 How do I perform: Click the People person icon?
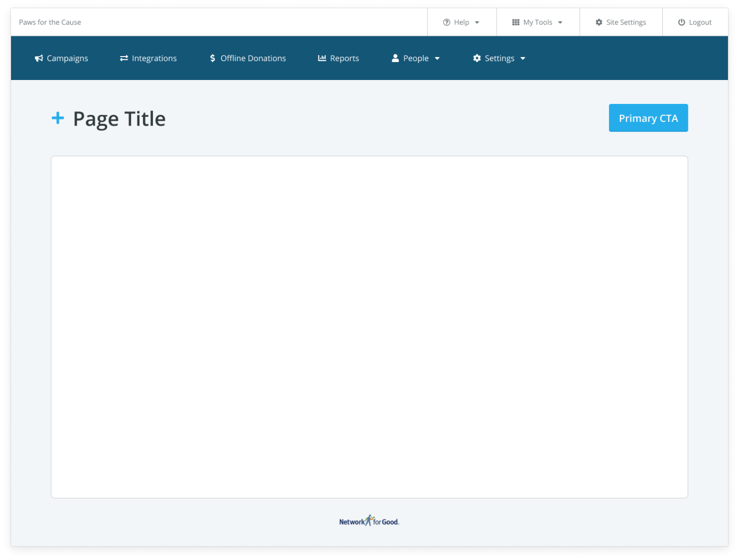pos(395,58)
